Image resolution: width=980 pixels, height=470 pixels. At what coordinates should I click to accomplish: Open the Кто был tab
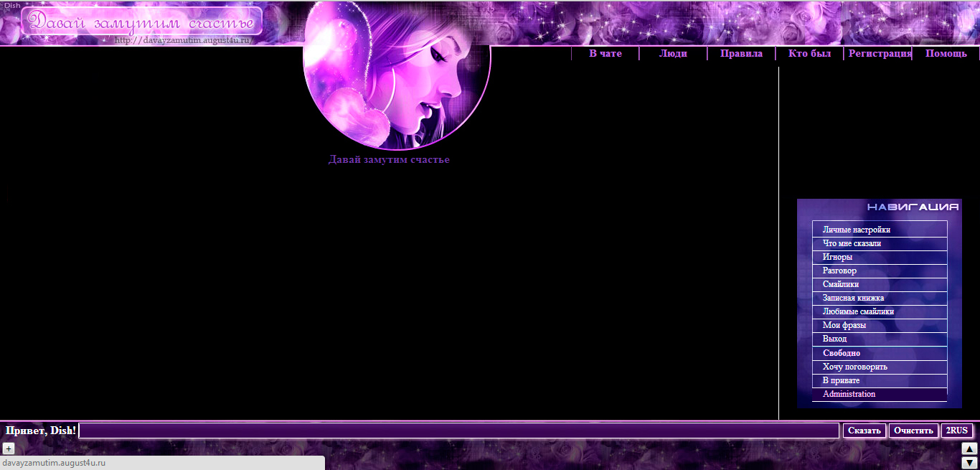point(809,54)
